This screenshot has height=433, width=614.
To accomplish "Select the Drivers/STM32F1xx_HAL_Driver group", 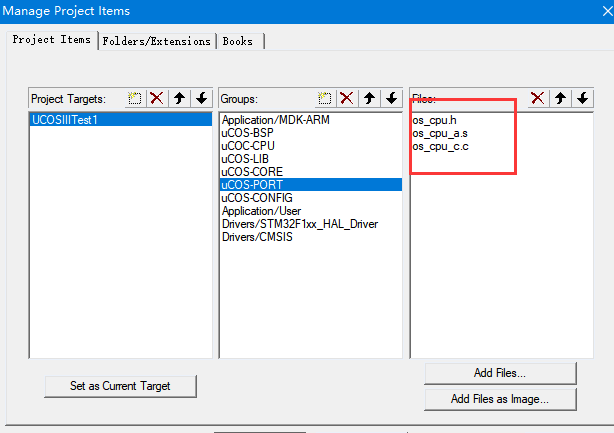I will 311,224.
